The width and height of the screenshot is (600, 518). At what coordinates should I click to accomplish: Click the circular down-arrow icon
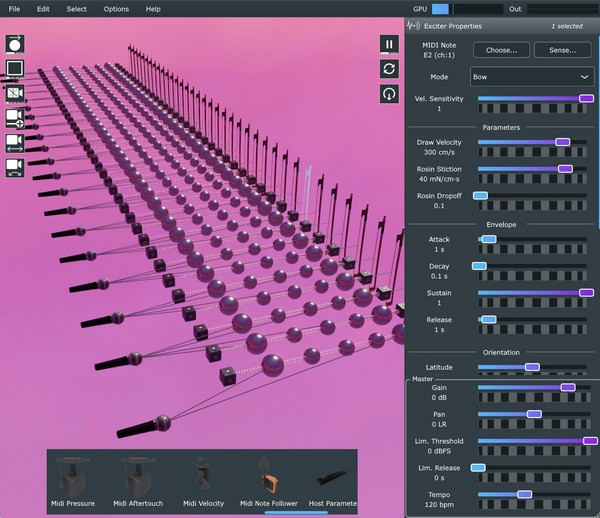click(x=389, y=93)
